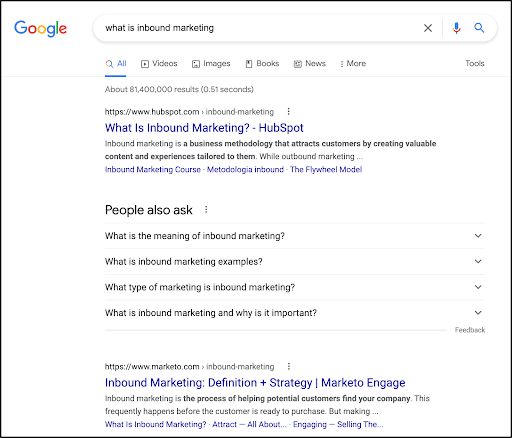
Task: Open What Is Inbound Marketing? - HubSpot result
Action: click(x=204, y=128)
